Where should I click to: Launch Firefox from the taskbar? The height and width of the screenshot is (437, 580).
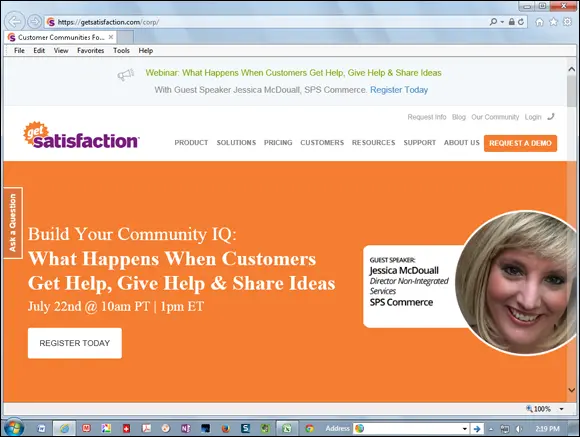point(226,428)
